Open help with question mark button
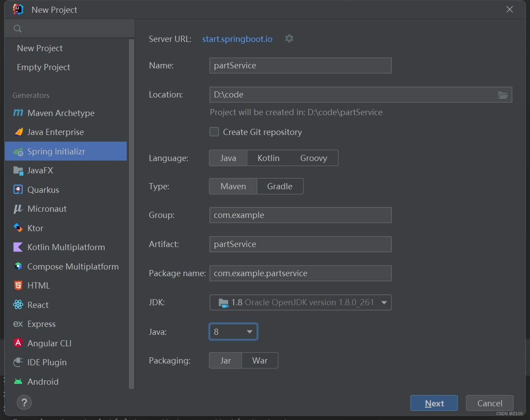 point(24,402)
